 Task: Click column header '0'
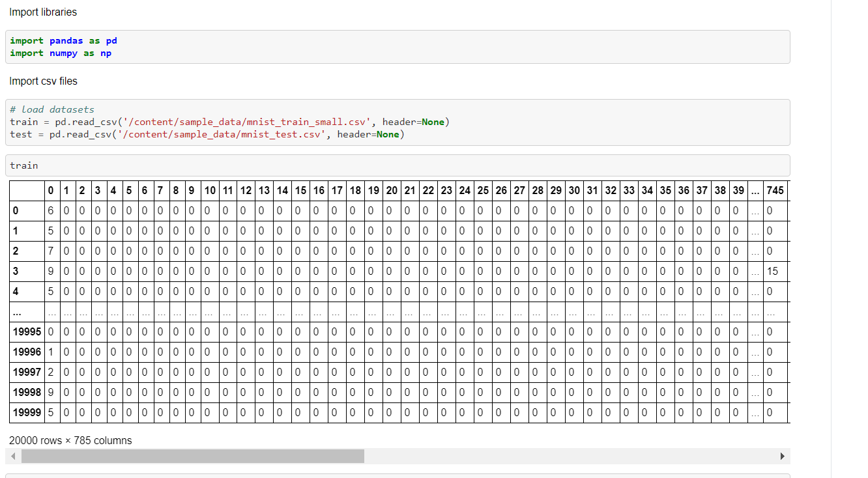coord(51,191)
